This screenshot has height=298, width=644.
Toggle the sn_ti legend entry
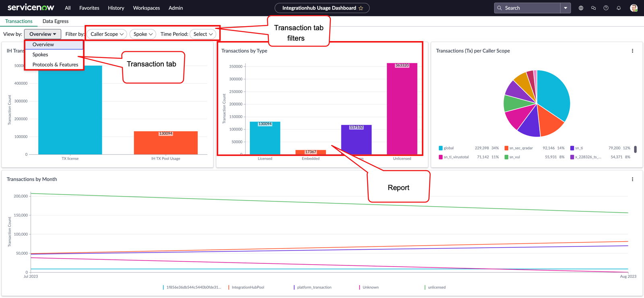(x=576, y=148)
